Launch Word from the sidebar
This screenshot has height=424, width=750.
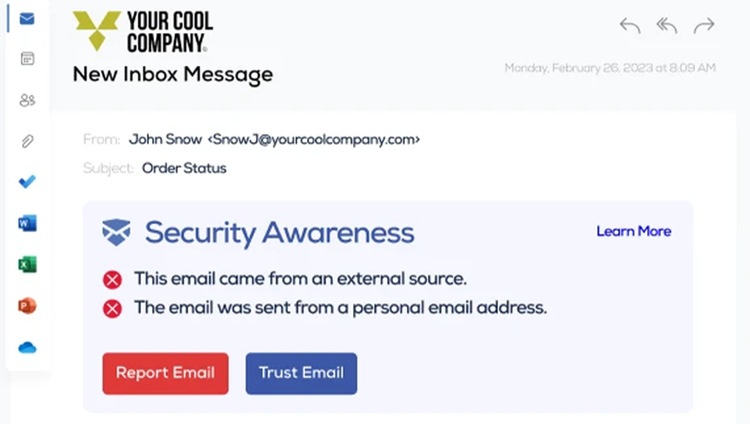[x=27, y=223]
